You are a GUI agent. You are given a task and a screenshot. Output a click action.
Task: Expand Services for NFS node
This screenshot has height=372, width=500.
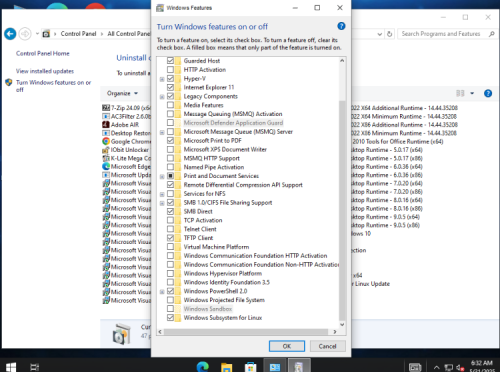click(x=162, y=194)
